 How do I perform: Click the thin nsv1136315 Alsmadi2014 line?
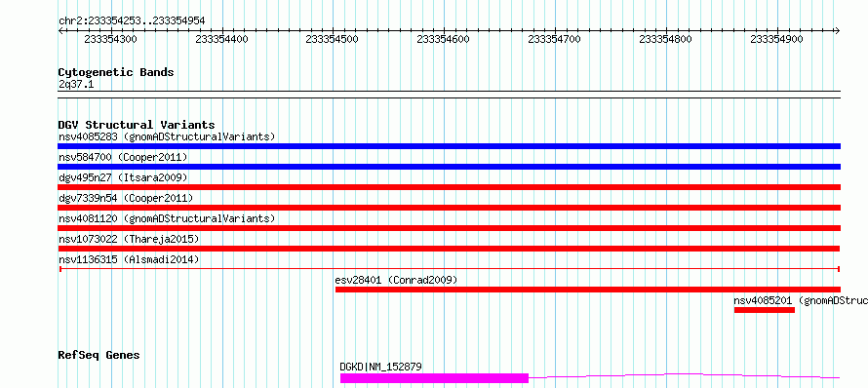450,269
